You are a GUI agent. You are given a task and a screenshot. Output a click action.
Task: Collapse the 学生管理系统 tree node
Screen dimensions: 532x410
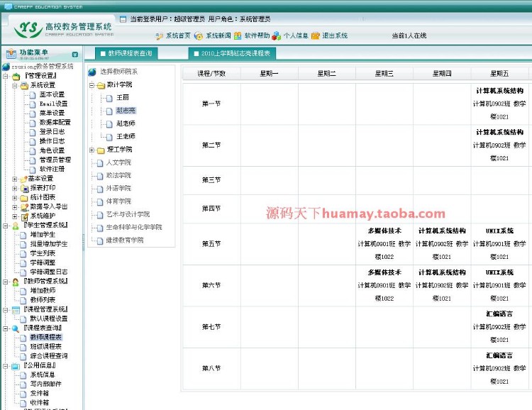coord(6,226)
